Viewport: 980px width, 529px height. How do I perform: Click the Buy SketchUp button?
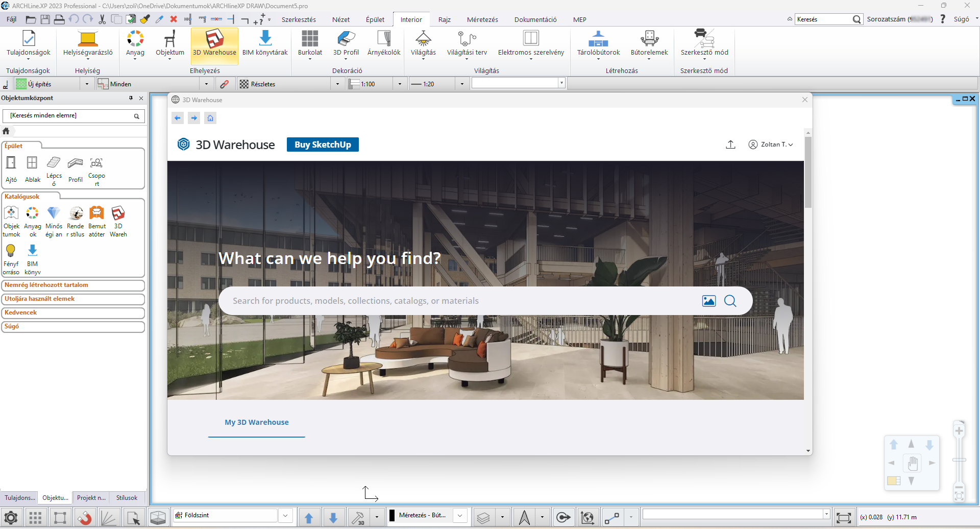[323, 145]
